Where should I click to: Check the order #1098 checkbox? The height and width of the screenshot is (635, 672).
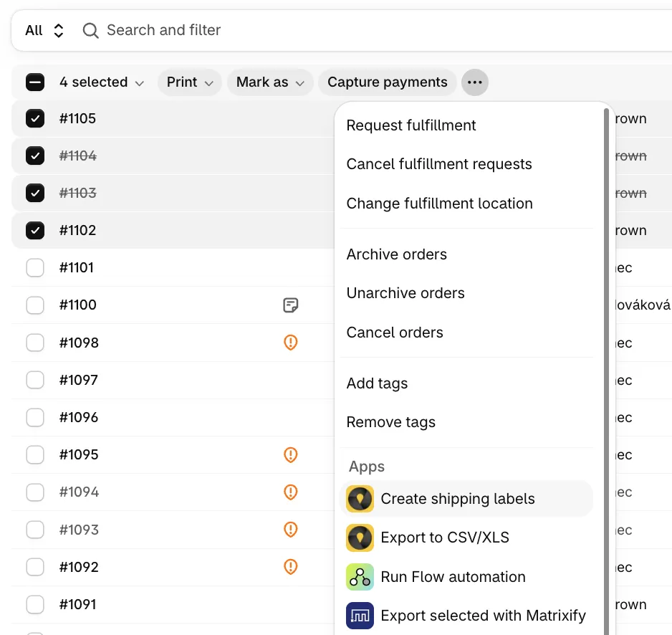(x=34, y=342)
